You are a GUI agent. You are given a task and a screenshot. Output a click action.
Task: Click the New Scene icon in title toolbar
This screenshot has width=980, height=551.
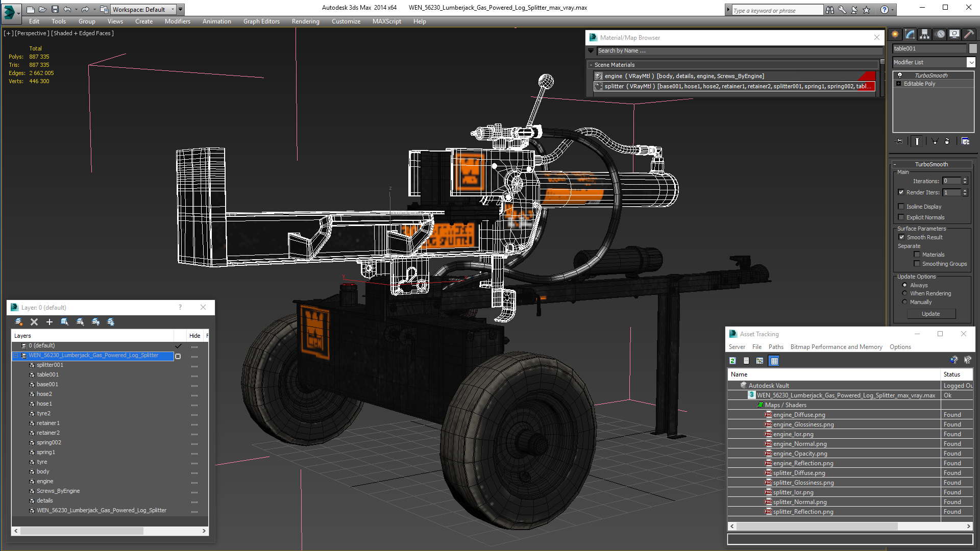click(31, 9)
